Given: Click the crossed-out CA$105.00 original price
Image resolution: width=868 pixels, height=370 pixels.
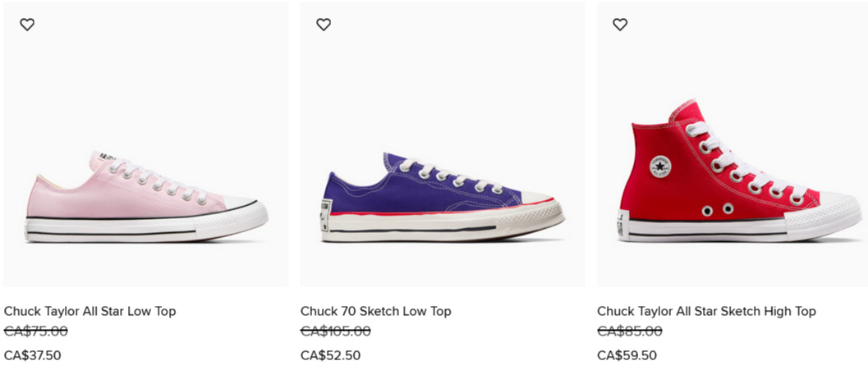Looking at the screenshot, I should pos(336,331).
